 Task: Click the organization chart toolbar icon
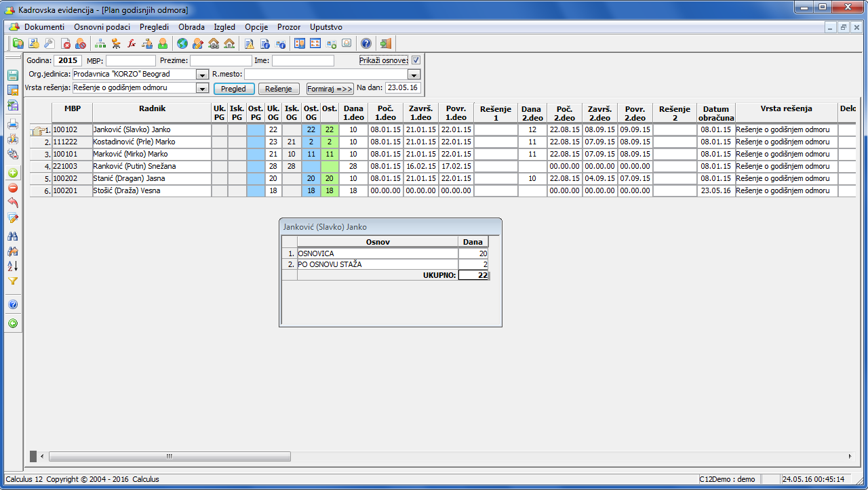point(100,44)
